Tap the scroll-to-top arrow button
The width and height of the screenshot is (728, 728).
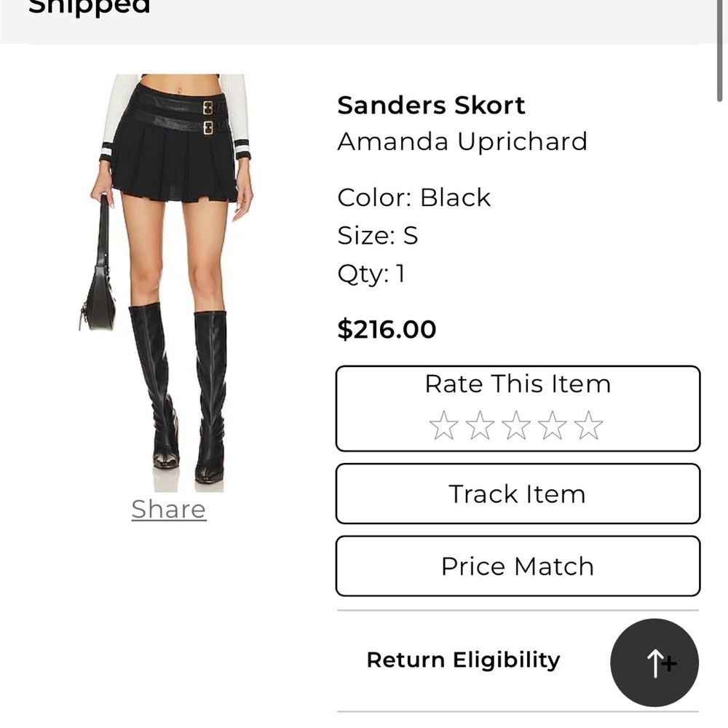(654, 662)
